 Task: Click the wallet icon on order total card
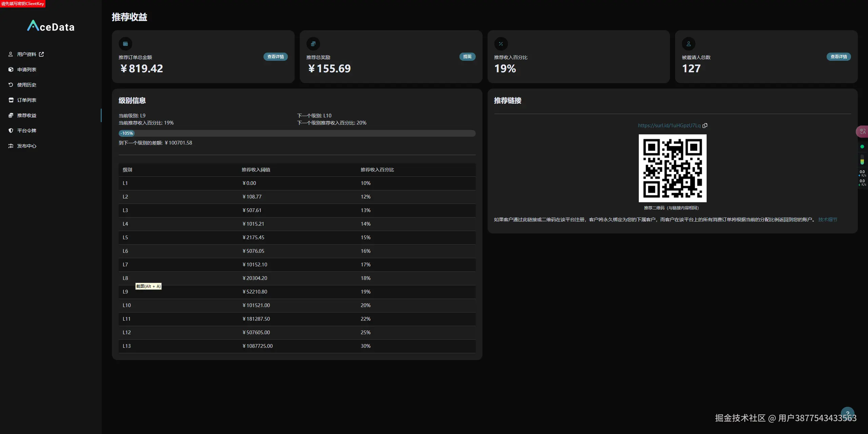[x=125, y=44]
